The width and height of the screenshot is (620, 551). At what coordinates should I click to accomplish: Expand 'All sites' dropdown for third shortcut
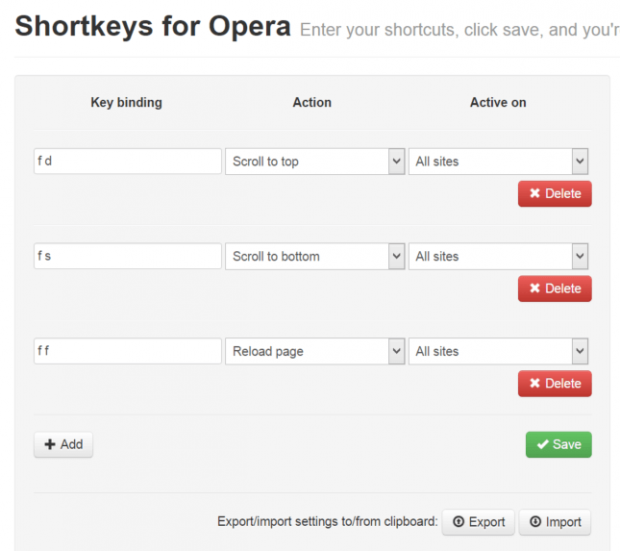coord(498,352)
